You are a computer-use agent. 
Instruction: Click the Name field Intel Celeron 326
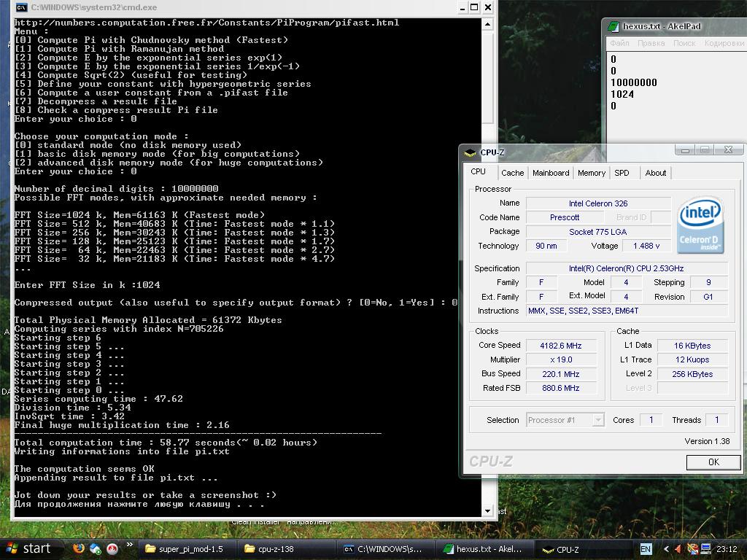pyautogui.click(x=598, y=203)
